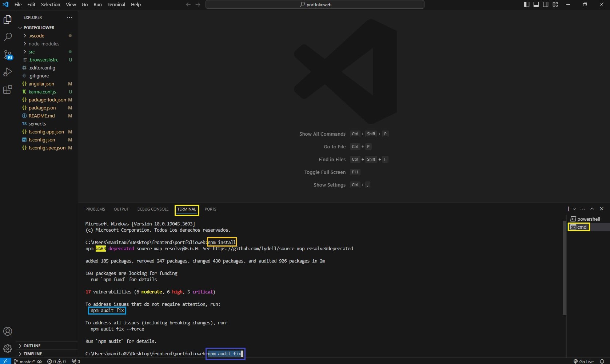Viewport: 610px width, 364px height.
Task: Open the Customize Layout icon
Action: 555,4
